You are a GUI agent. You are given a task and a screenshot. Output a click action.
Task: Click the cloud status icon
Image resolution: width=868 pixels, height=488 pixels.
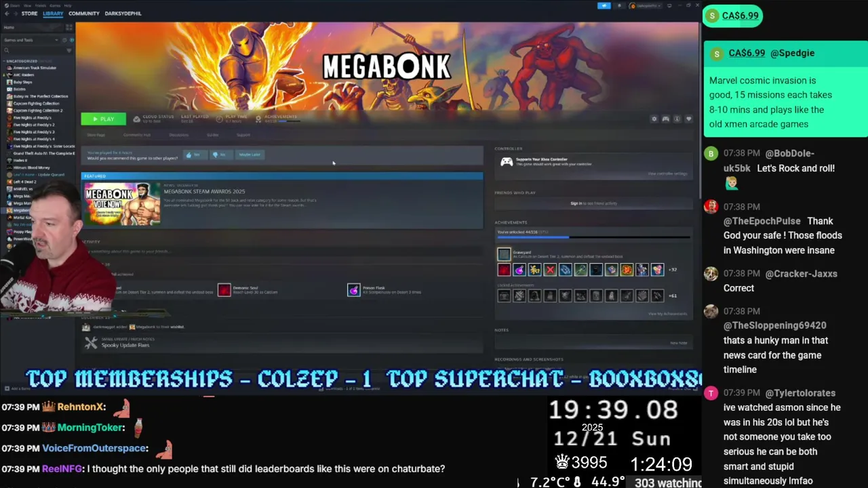(x=136, y=119)
